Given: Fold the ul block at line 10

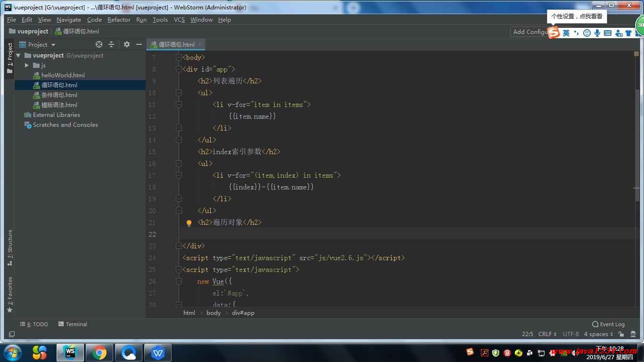Looking at the screenshot, I should coord(179,93).
